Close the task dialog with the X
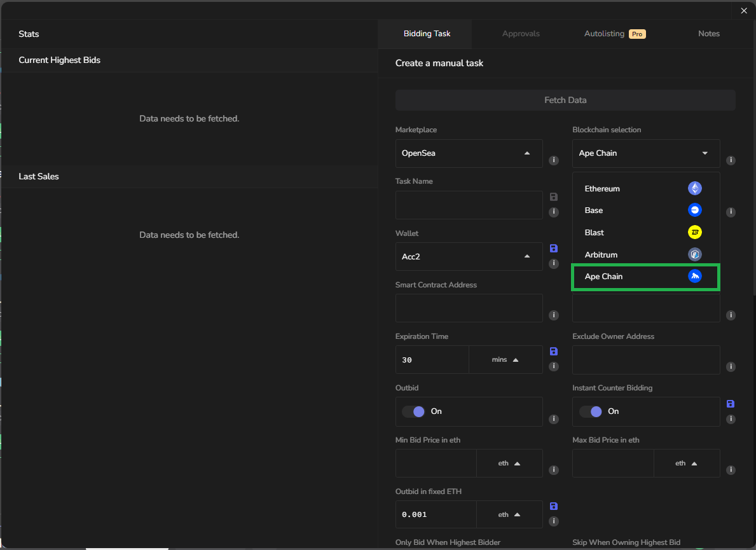The width and height of the screenshot is (756, 550). tap(743, 11)
